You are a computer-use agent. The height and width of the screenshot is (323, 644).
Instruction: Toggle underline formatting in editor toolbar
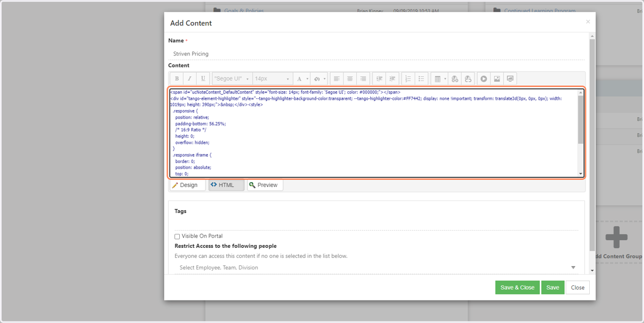(203, 79)
